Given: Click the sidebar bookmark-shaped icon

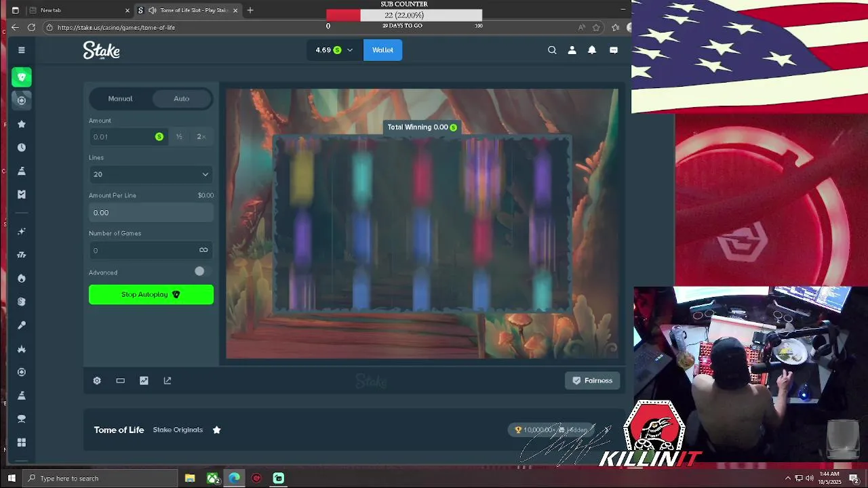Looking at the screenshot, I should [22, 195].
